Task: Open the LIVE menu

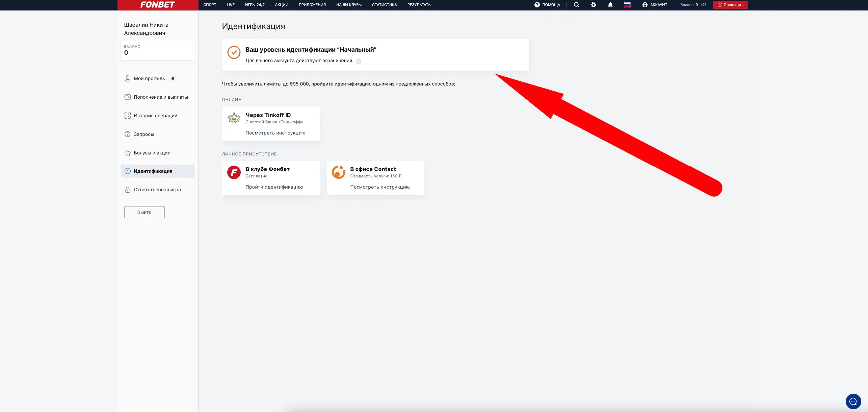Action: [x=231, y=5]
